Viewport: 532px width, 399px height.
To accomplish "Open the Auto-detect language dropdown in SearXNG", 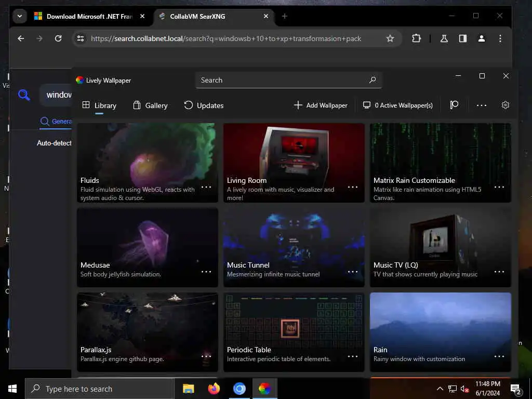I will [54, 143].
